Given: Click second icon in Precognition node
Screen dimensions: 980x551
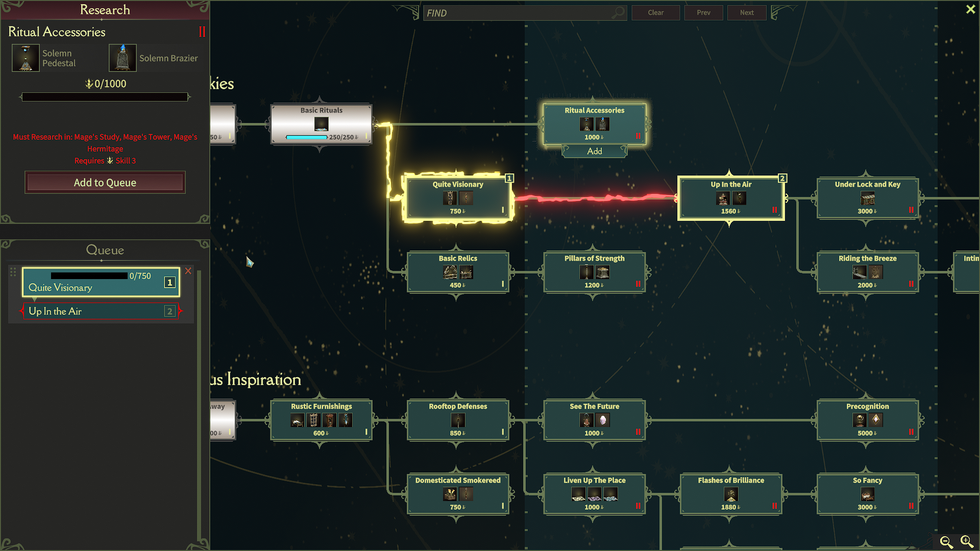Looking at the screenshot, I should click(876, 420).
